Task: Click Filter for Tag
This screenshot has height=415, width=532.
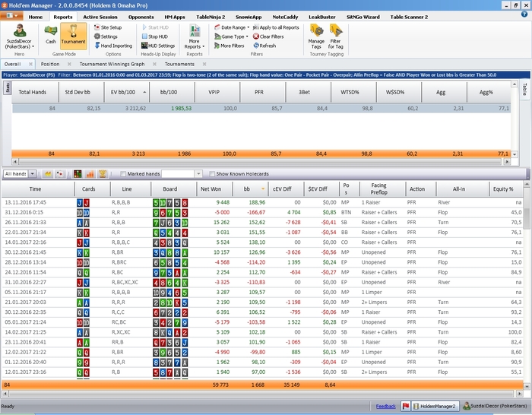Action: click(x=336, y=36)
